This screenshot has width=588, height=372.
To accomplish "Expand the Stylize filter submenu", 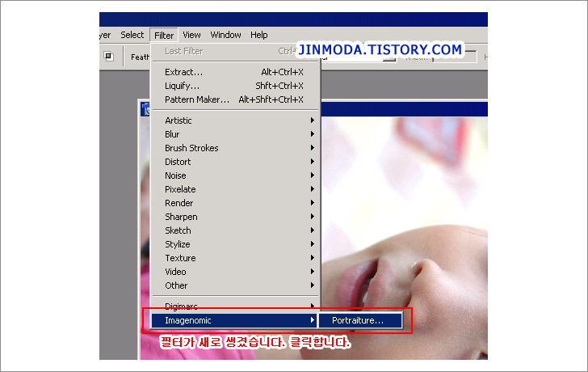I will coord(235,244).
